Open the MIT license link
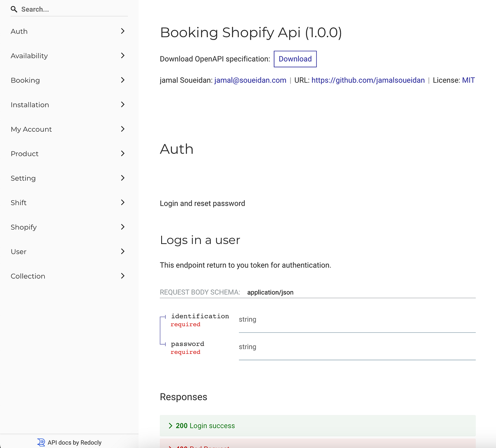The width and height of the screenshot is (496, 448). pos(468,80)
